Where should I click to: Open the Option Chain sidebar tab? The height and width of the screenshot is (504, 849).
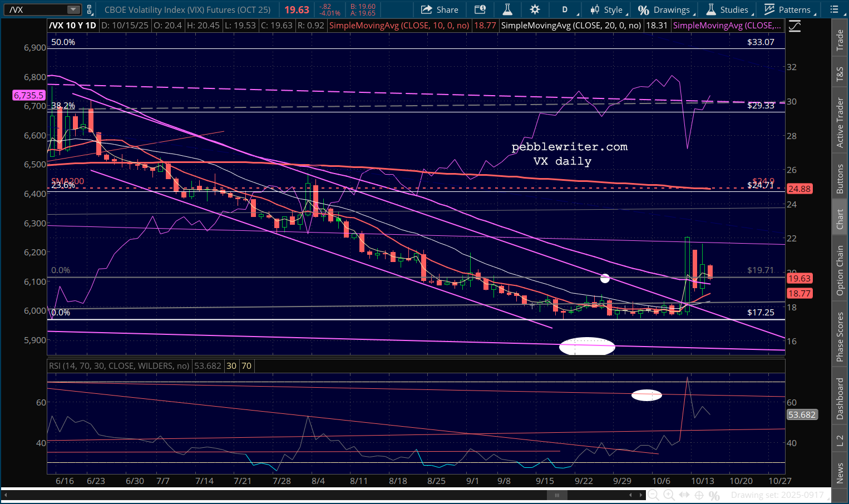click(x=840, y=270)
